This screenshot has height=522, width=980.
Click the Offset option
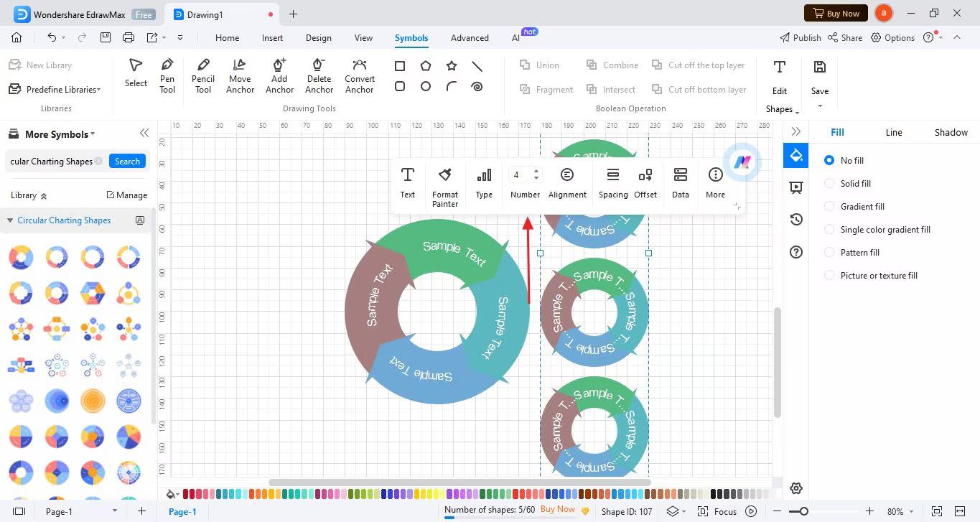click(x=645, y=183)
